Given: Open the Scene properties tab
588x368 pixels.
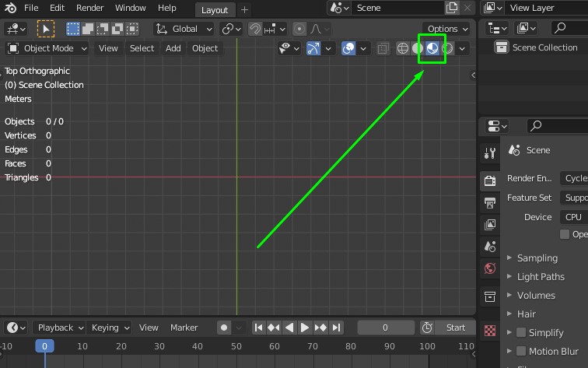Looking at the screenshot, I should tap(490, 247).
